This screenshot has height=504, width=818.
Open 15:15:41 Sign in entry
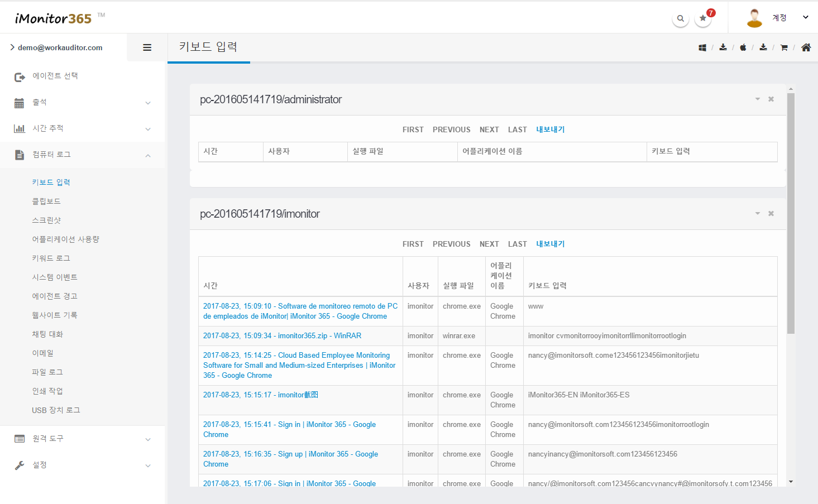tap(289, 430)
